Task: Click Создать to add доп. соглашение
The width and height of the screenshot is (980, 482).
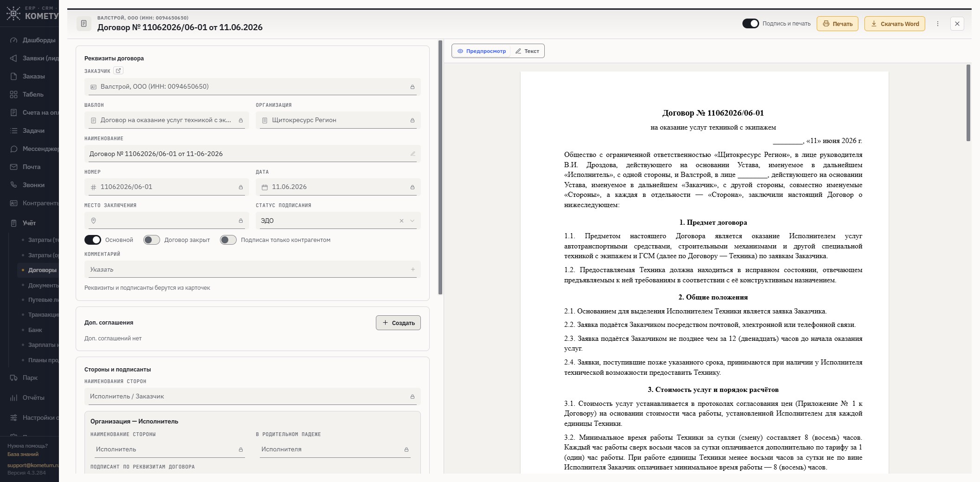Action: (x=398, y=323)
